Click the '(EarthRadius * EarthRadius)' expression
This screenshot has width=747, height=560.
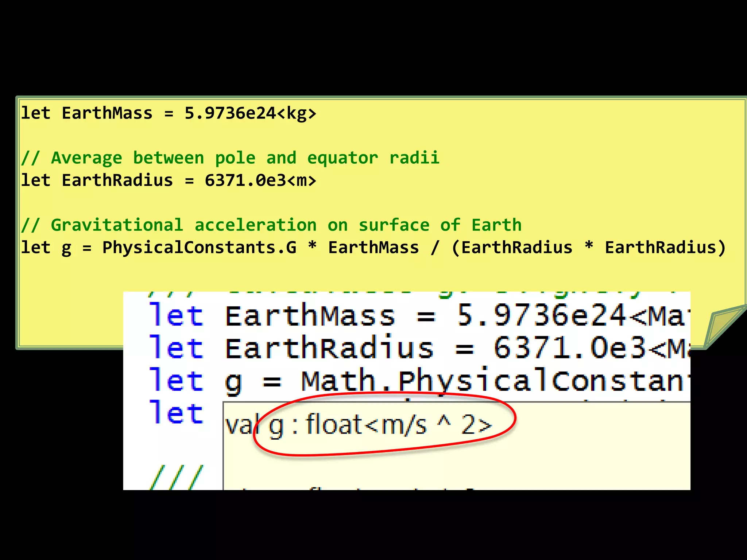[x=588, y=248]
